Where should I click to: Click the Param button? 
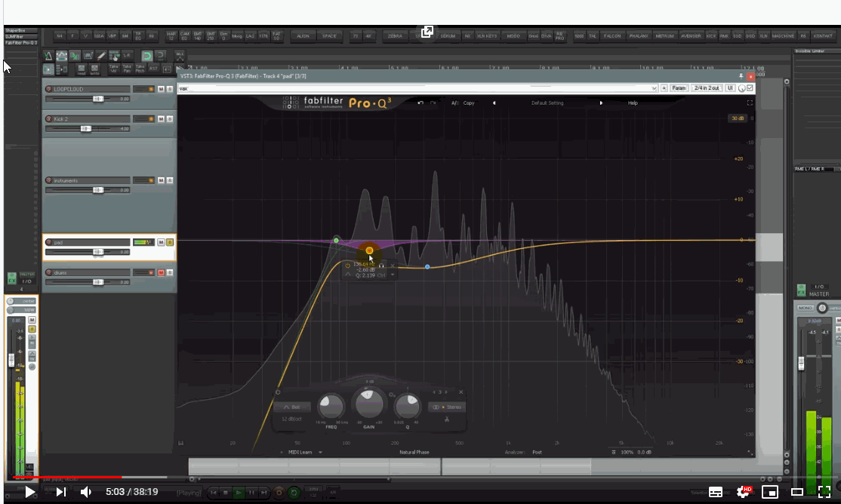coord(679,88)
